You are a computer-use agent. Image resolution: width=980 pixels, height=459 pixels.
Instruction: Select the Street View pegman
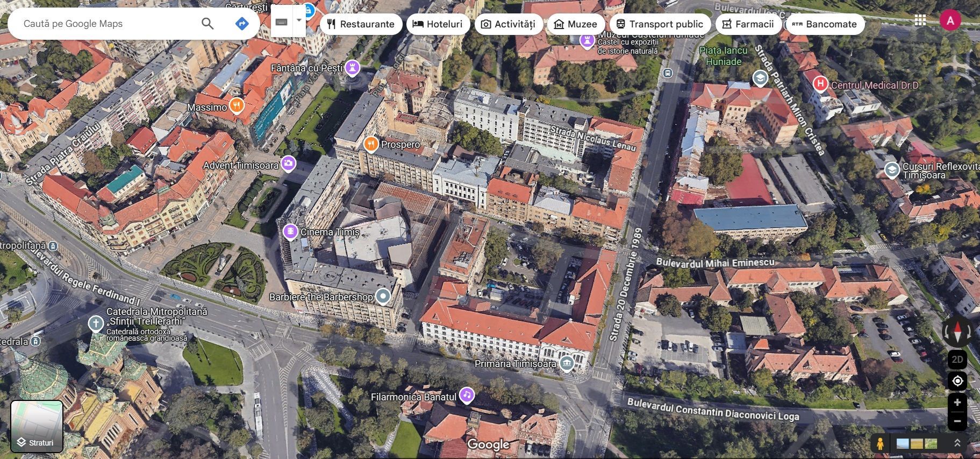880,443
